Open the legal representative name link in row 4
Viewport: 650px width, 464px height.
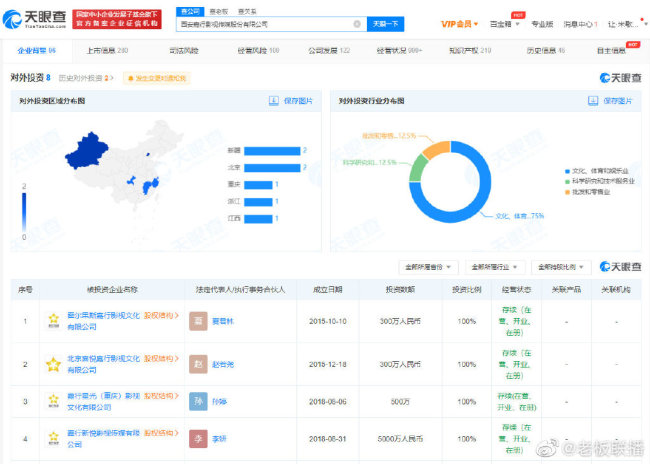pos(219,439)
